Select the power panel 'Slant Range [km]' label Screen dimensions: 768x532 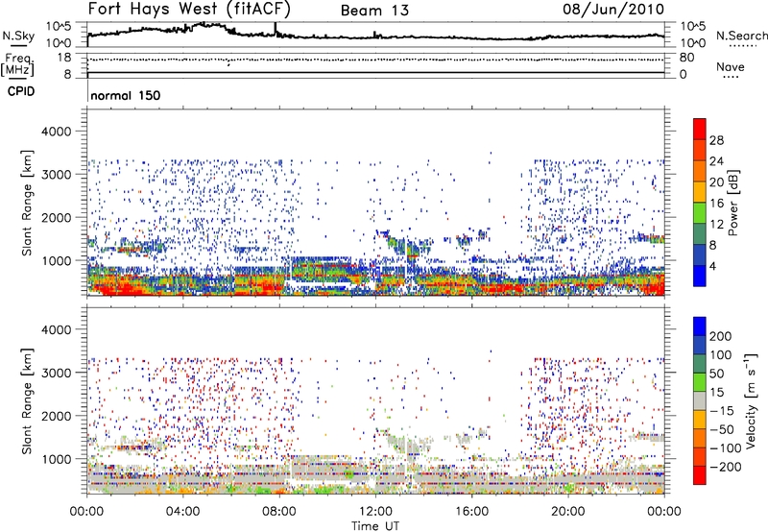point(28,203)
